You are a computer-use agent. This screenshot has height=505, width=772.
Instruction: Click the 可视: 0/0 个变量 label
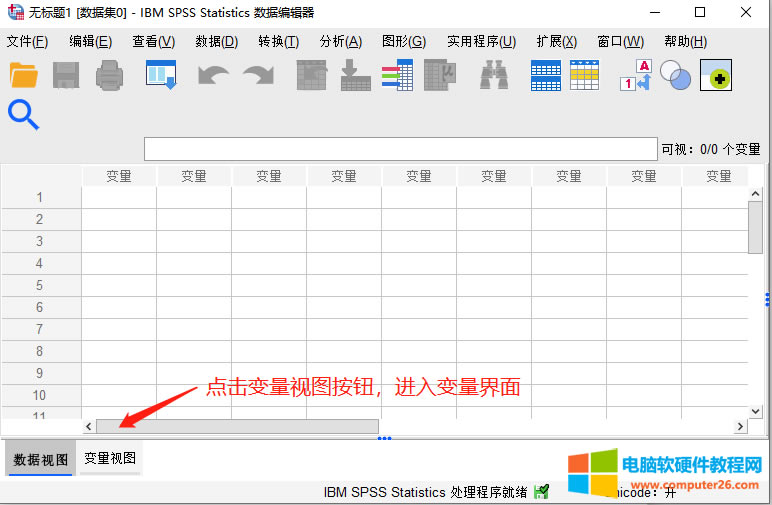[711, 149]
